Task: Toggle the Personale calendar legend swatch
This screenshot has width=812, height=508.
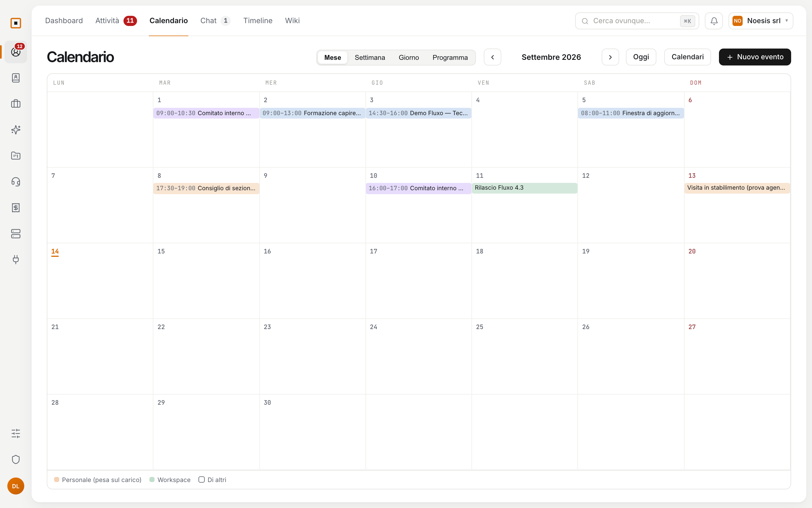Action: 57,479
